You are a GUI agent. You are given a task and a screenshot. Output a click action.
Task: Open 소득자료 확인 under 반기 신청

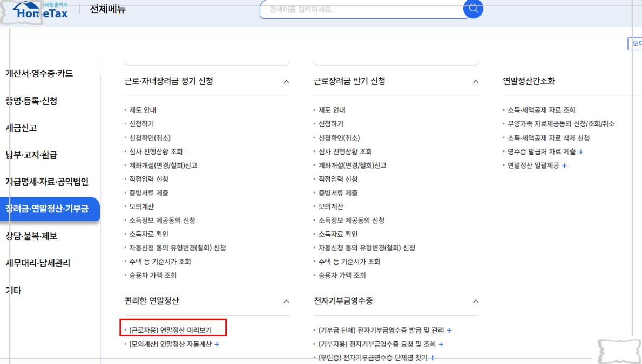(x=338, y=235)
